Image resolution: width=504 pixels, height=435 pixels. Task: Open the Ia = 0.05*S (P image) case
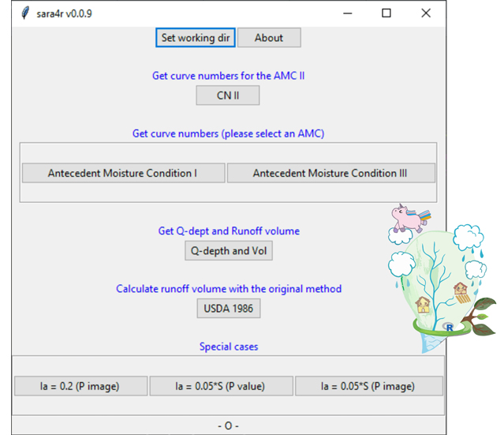coord(368,386)
